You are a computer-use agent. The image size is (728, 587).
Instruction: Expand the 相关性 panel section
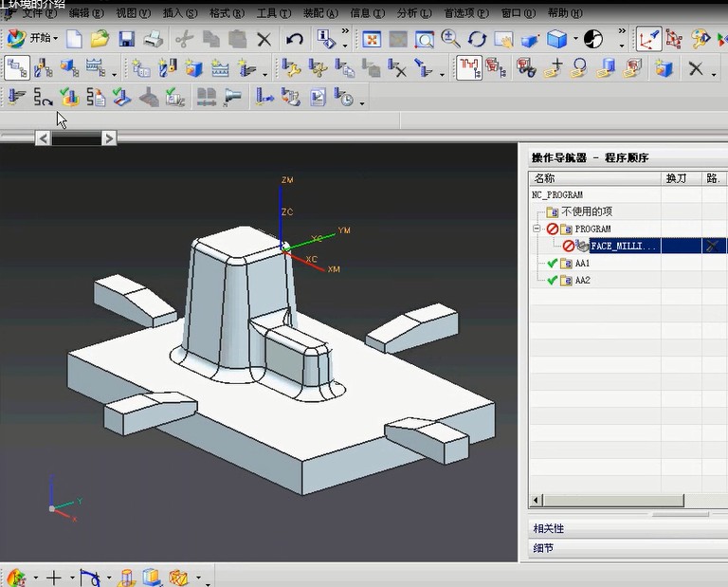coord(549,528)
